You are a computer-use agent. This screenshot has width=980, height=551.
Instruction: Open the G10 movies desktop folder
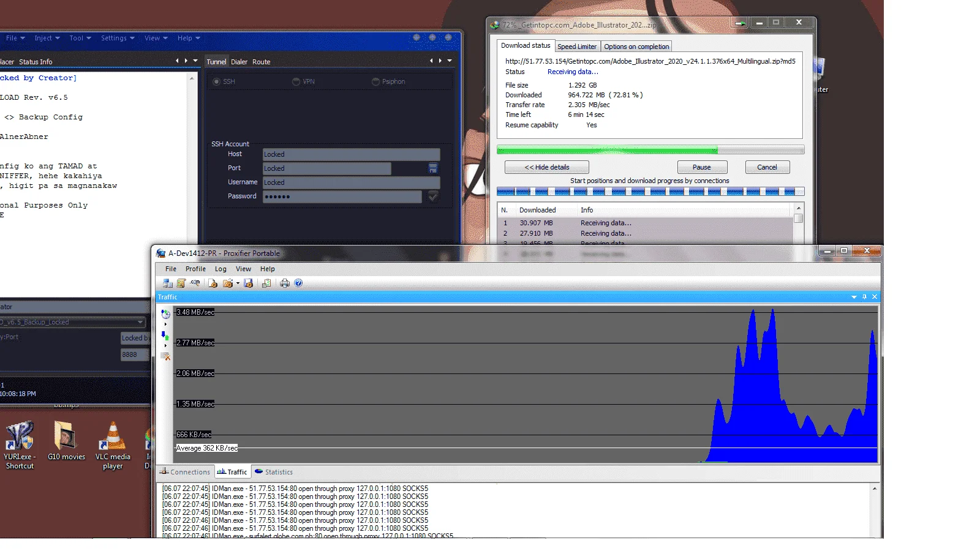pos(66,441)
